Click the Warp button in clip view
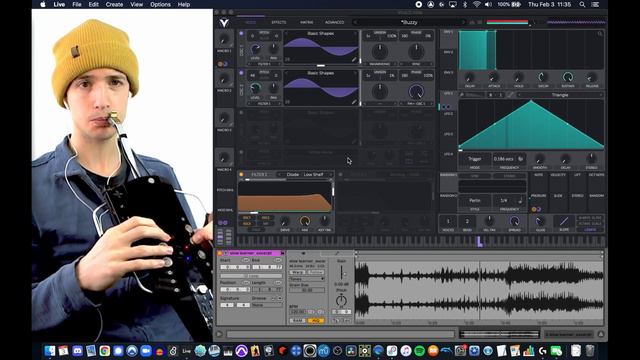The width and height of the screenshot is (640, 360). pyautogui.click(x=297, y=272)
